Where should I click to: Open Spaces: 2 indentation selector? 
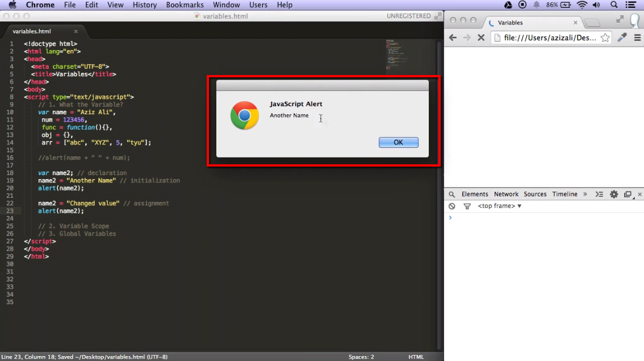point(361,357)
